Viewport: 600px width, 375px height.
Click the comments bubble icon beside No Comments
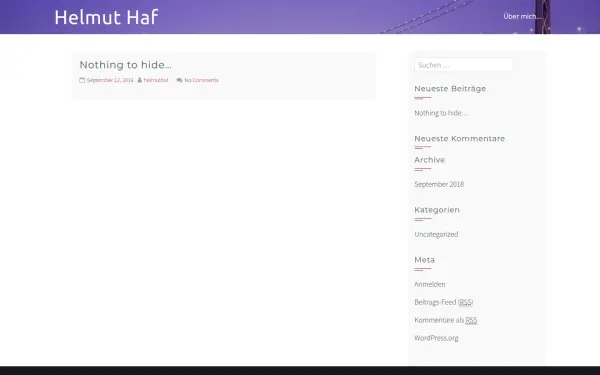tap(179, 80)
